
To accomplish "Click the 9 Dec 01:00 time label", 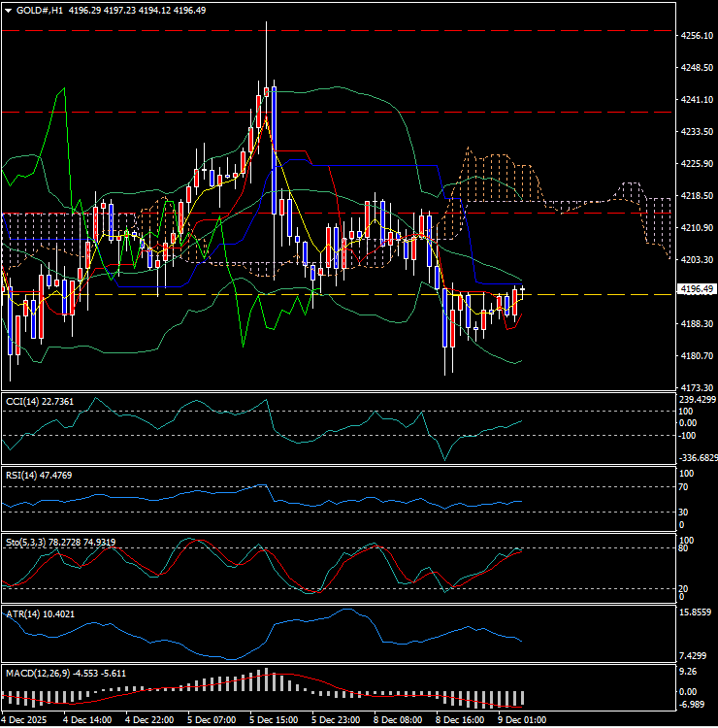I will pyautogui.click(x=520, y=720).
